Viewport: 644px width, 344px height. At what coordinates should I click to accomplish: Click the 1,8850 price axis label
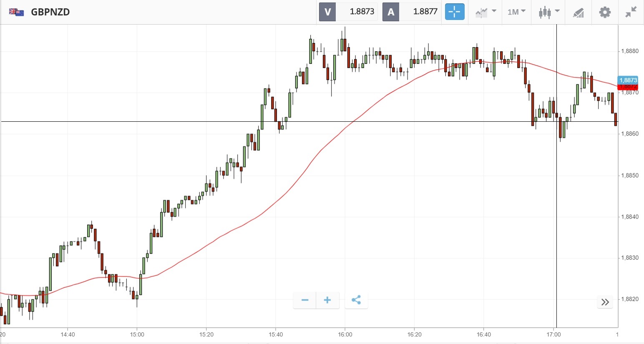(x=630, y=176)
